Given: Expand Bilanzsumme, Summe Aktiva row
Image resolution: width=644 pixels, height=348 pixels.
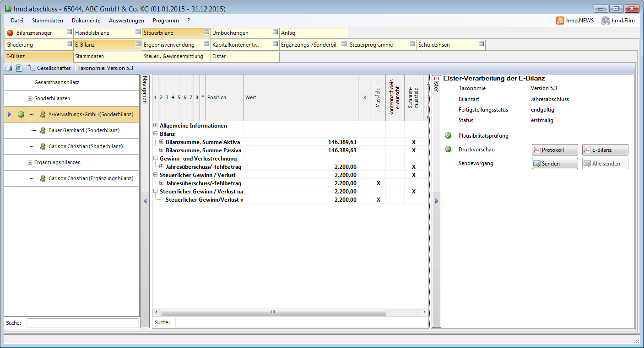Looking at the screenshot, I should point(161,142).
